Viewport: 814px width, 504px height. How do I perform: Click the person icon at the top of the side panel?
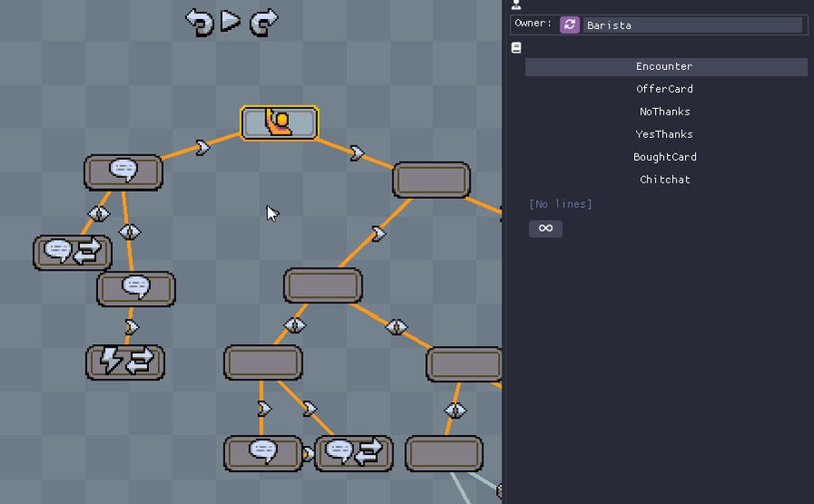coord(516,5)
